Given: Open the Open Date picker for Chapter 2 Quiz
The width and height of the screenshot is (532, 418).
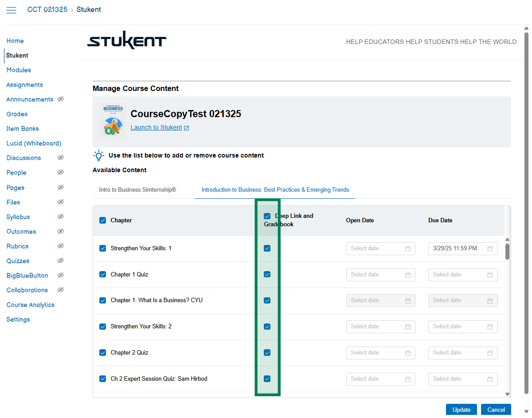Looking at the screenshot, I should click(380, 353).
